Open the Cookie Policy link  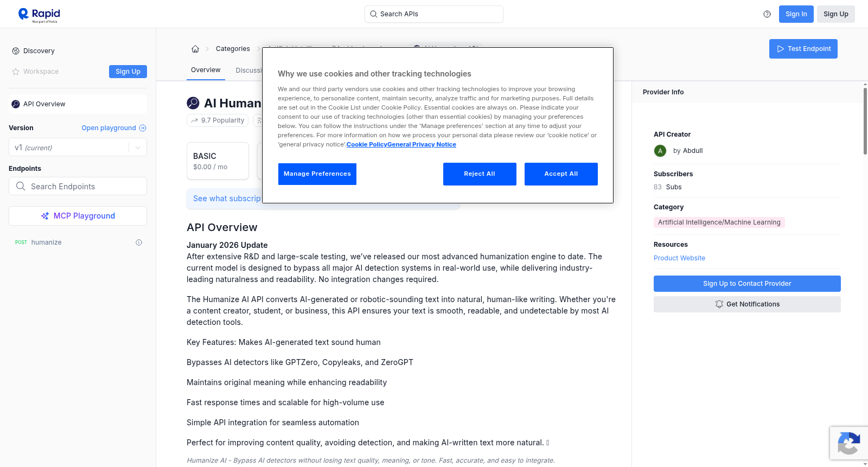coord(367,144)
